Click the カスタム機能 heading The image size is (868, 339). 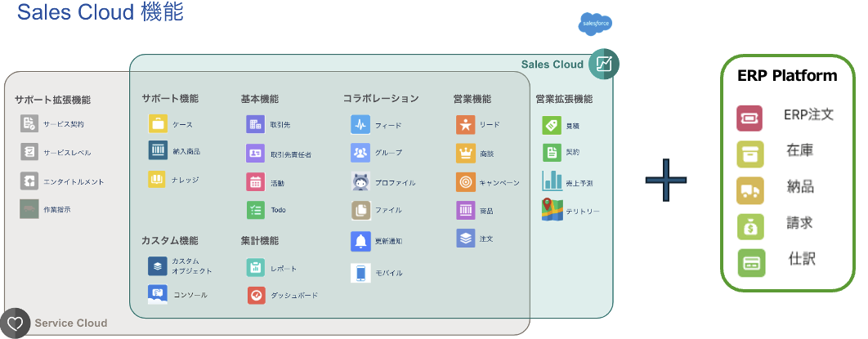pyautogui.click(x=170, y=240)
